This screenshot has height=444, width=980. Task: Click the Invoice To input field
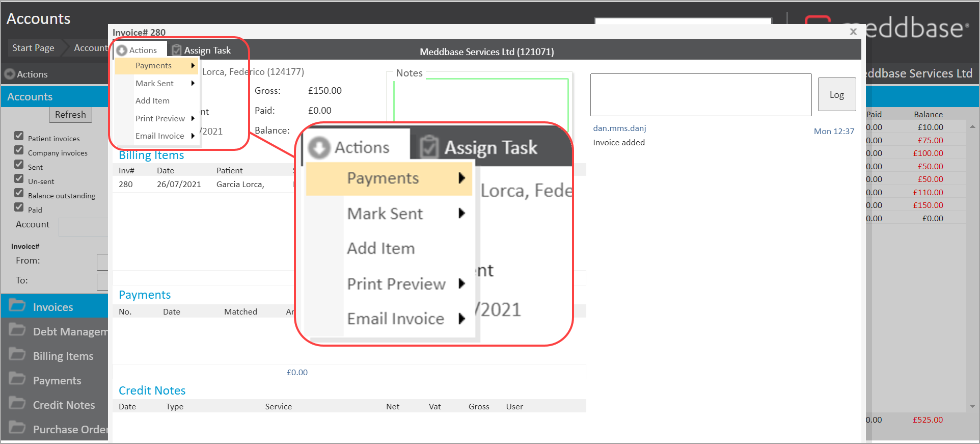[102, 282]
